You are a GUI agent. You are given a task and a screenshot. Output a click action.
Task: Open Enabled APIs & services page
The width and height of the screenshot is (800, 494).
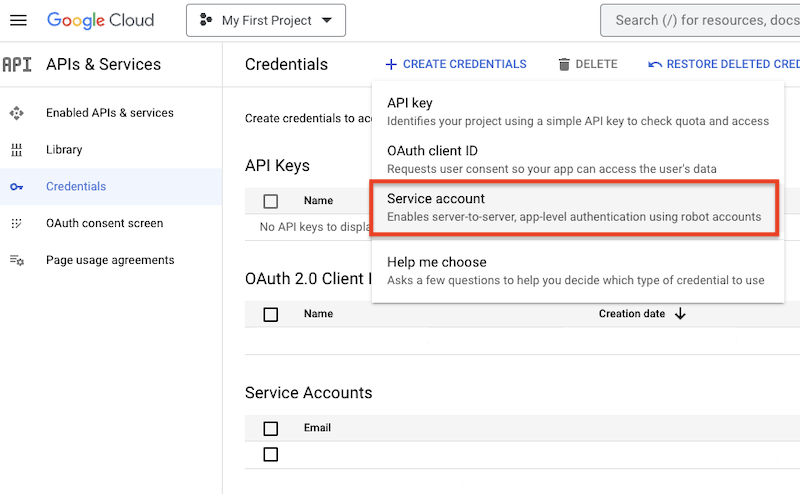[110, 113]
